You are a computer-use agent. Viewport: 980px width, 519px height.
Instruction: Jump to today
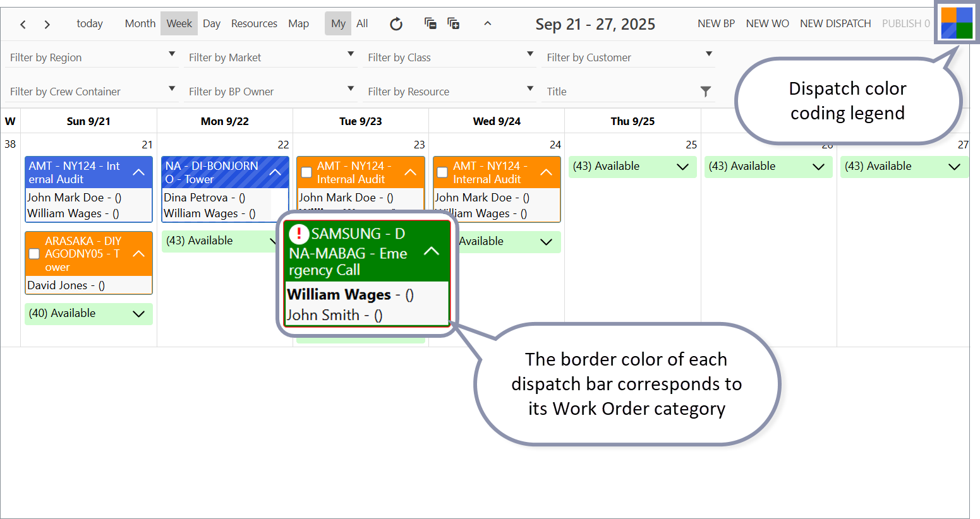point(90,23)
